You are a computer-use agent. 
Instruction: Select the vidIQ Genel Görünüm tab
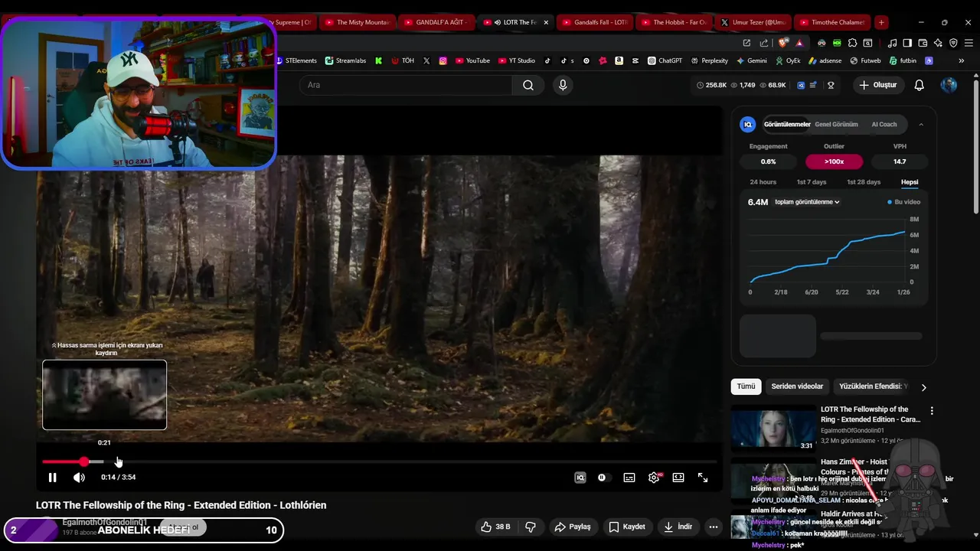(836, 124)
